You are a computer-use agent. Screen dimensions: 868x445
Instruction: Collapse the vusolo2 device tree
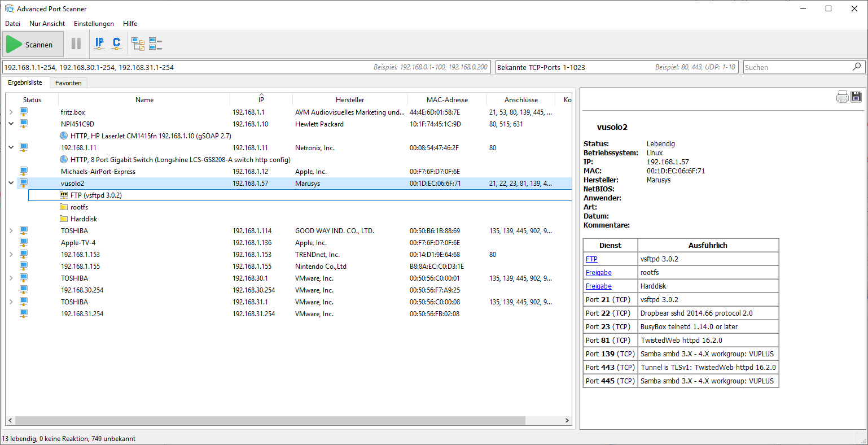[11, 184]
